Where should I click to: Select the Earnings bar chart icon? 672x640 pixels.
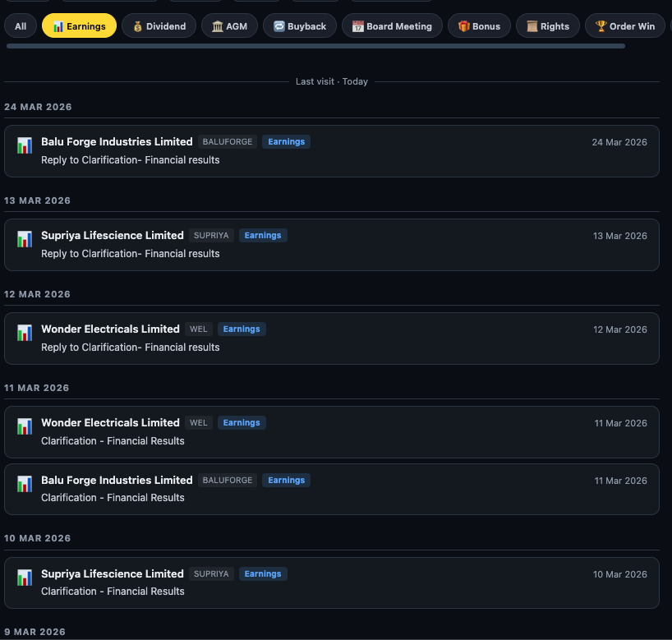[x=58, y=25]
